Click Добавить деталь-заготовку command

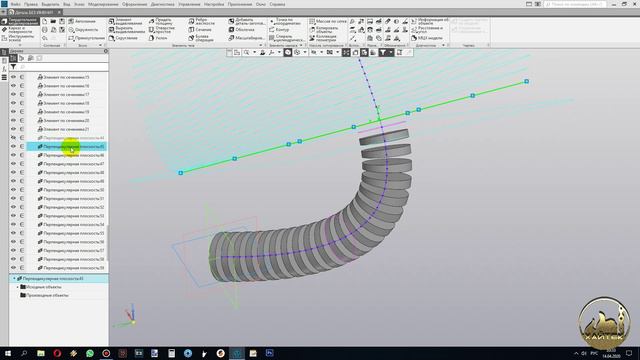(x=247, y=22)
